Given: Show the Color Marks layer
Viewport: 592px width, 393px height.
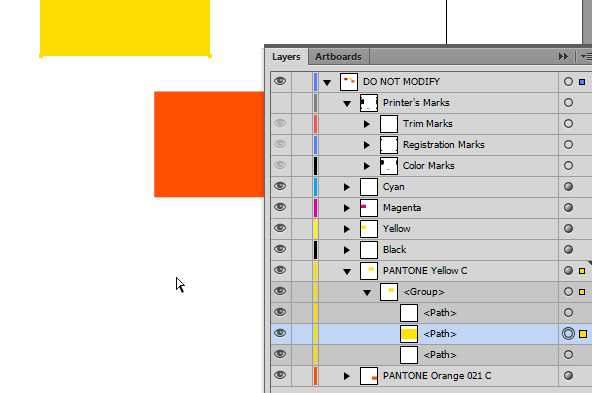Looking at the screenshot, I should coord(280,165).
